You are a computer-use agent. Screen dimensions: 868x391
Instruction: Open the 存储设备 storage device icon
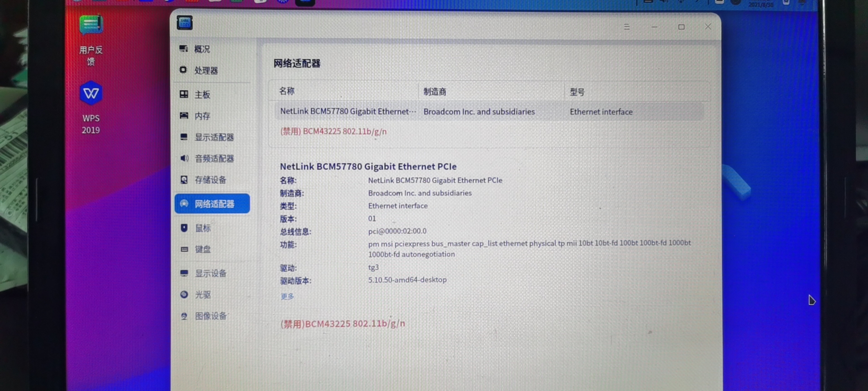tap(184, 180)
